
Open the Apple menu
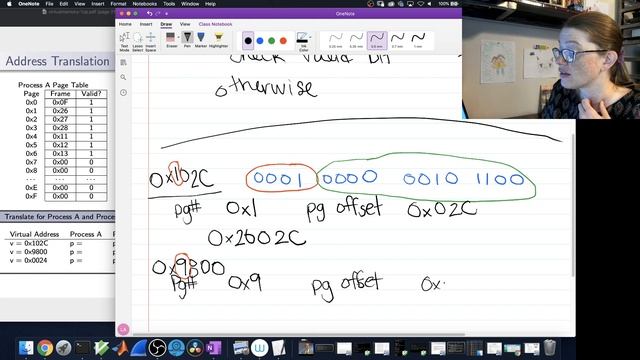coord(9,4)
